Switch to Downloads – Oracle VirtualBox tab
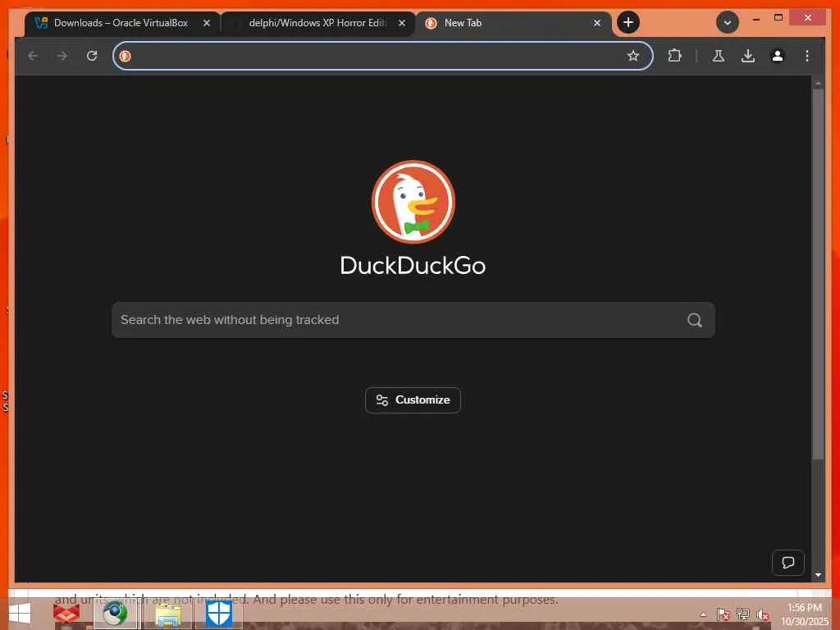Viewport: 840px width, 630px height. [122, 23]
